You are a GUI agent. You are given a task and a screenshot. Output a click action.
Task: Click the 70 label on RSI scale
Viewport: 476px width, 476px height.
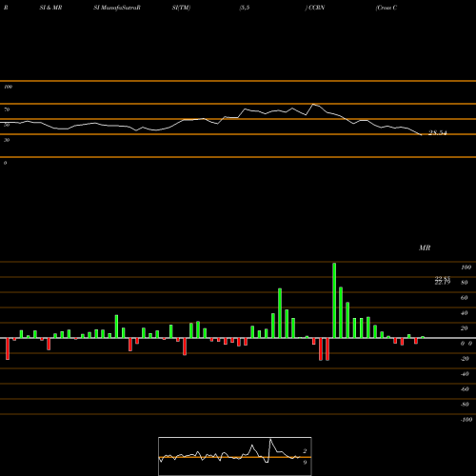coord(7,109)
